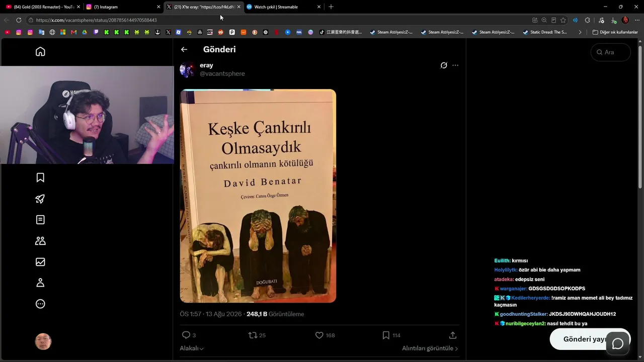Open Bookmarks in the X sidebar

(40, 177)
